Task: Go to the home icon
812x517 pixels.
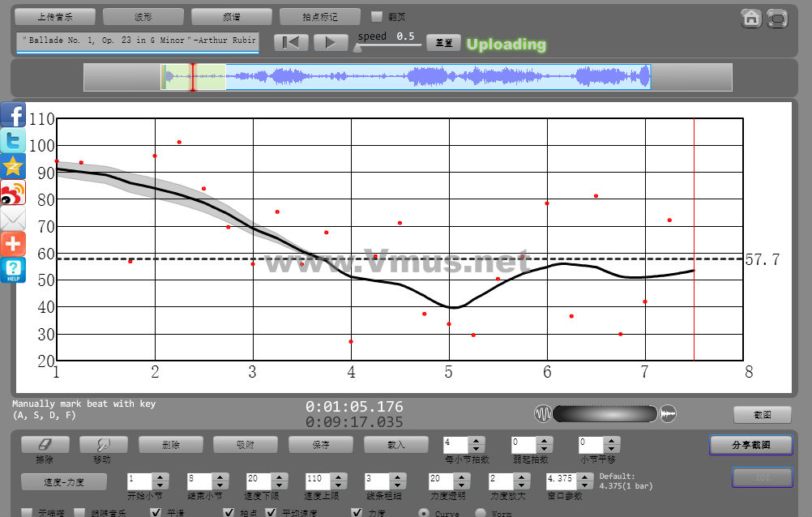Action: (x=751, y=18)
